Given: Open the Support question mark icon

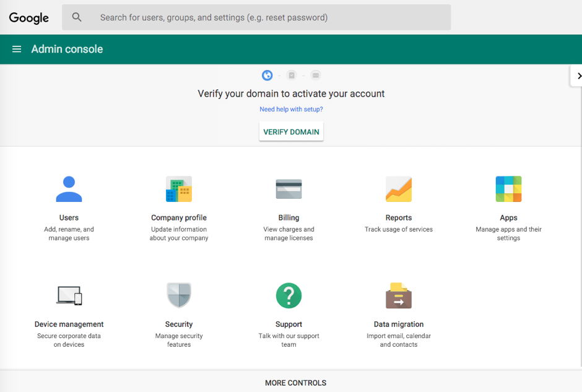Looking at the screenshot, I should pyautogui.click(x=289, y=295).
